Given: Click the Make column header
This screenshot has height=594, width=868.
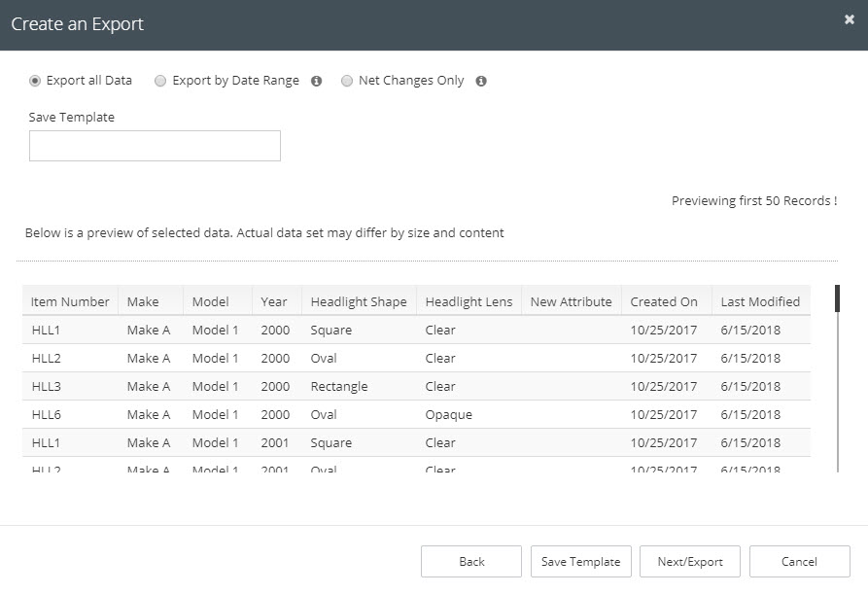Looking at the screenshot, I should 151,301.
